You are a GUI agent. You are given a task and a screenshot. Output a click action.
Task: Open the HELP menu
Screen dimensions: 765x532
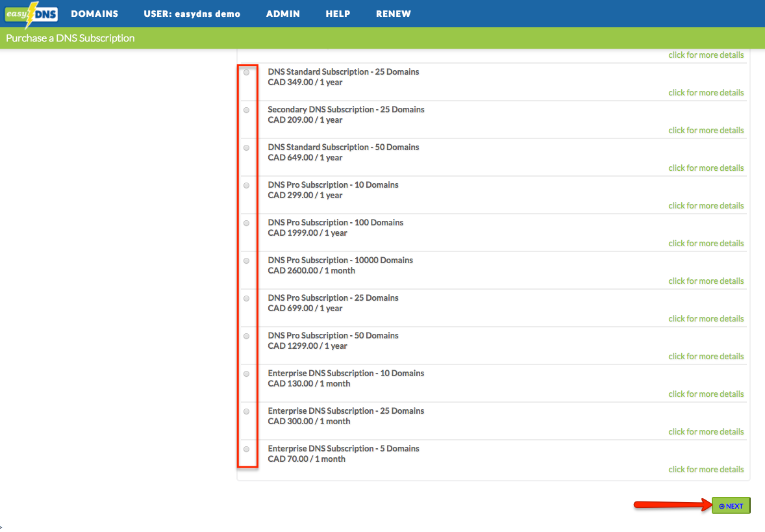pos(338,14)
